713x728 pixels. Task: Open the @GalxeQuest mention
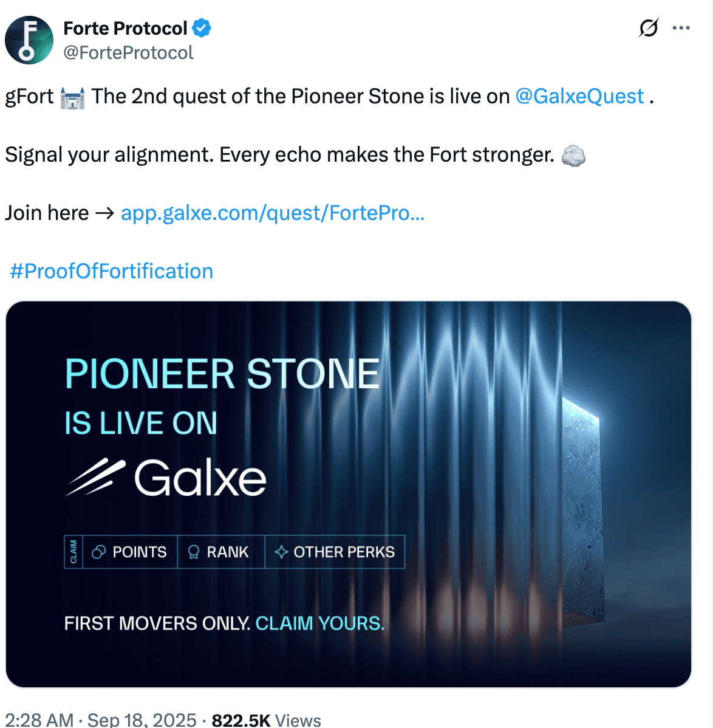click(579, 96)
